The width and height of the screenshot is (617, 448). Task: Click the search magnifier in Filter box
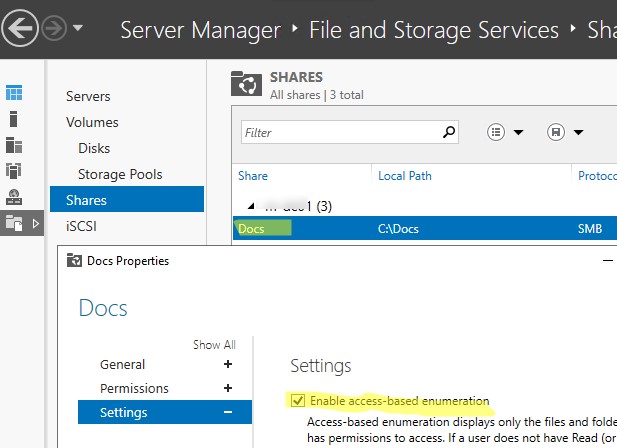[x=449, y=132]
